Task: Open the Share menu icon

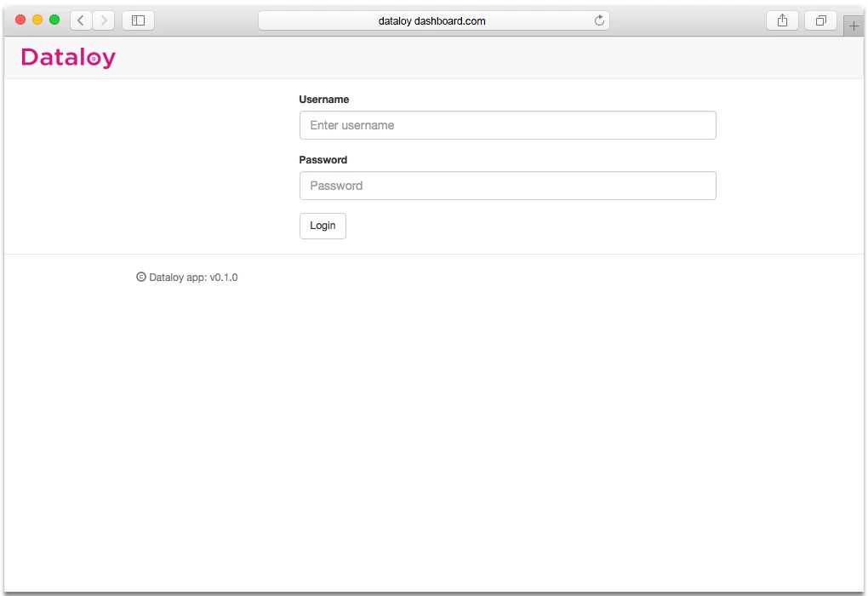Action: (x=782, y=20)
